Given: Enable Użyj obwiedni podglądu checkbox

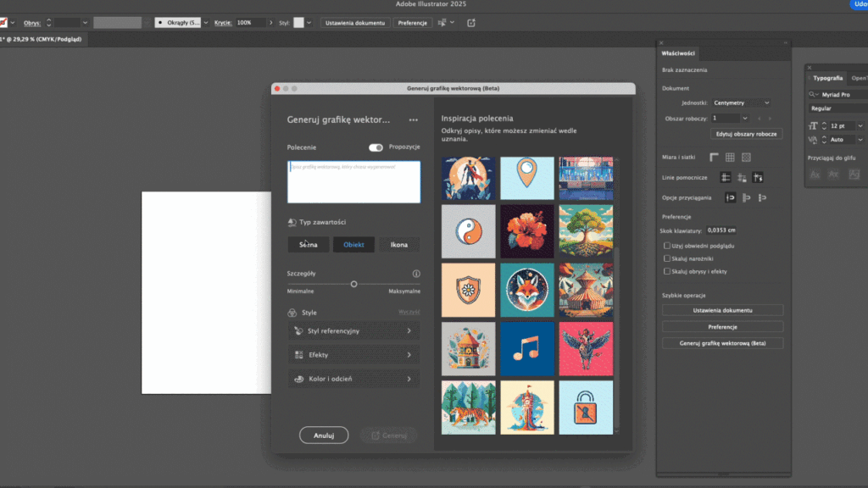Looking at the screenshot, I should tap(667, 246).
